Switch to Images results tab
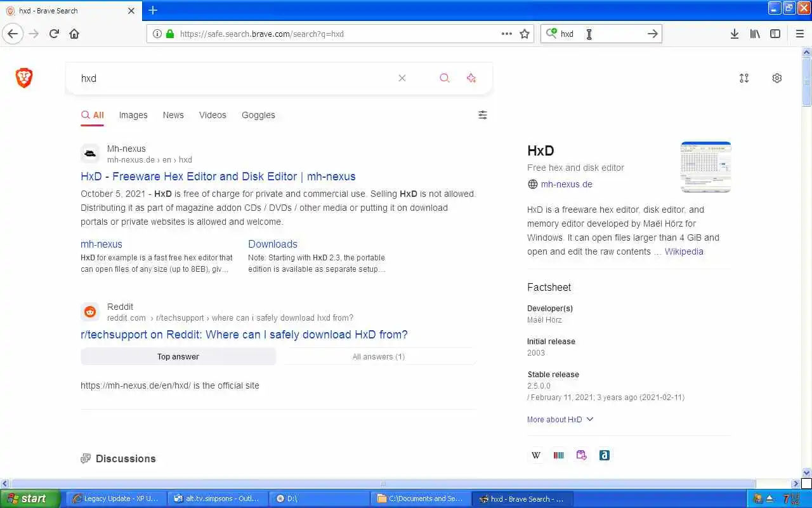The width and height of the screenshot is (812, 508). pos(133,115)
